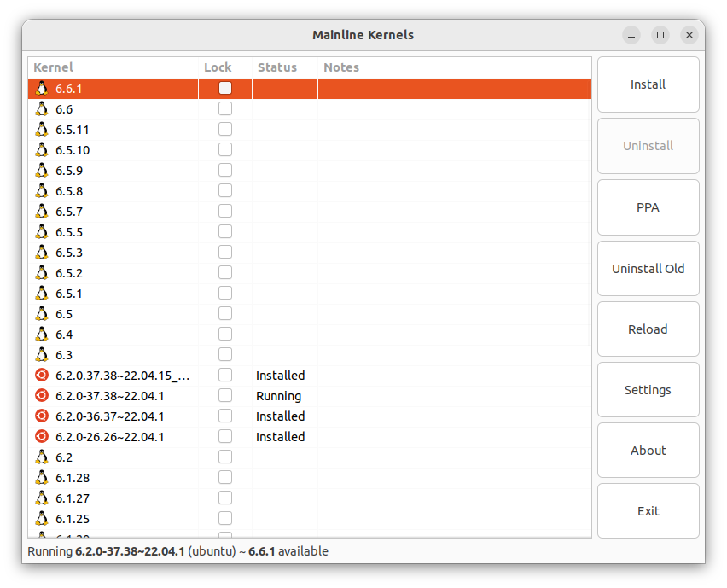Image resolution: width=727 pixels, height=588 pixels.
Task: Minimize the Mainline Kernels window
Action: coord(631,35)
